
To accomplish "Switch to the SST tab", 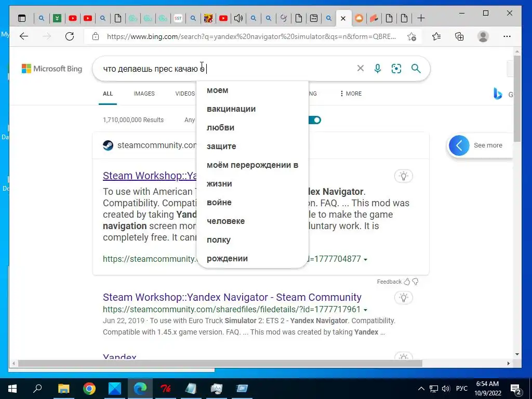I will 178,18.
